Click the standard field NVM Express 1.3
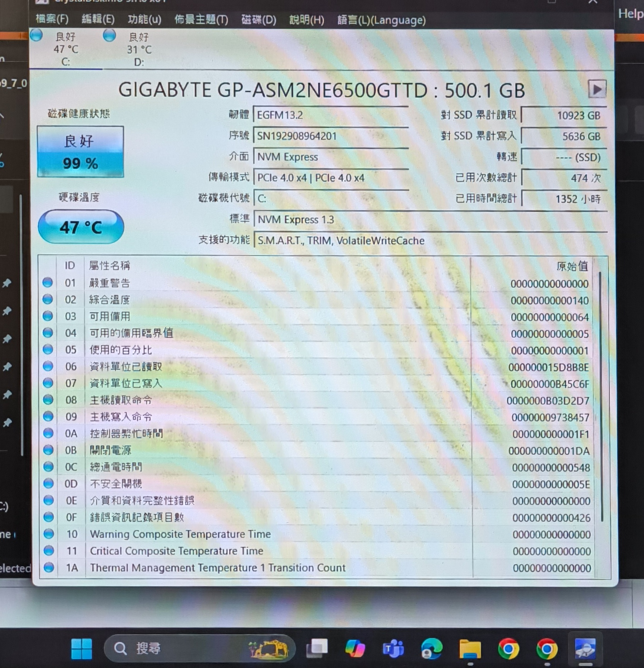 coord(430,219)
